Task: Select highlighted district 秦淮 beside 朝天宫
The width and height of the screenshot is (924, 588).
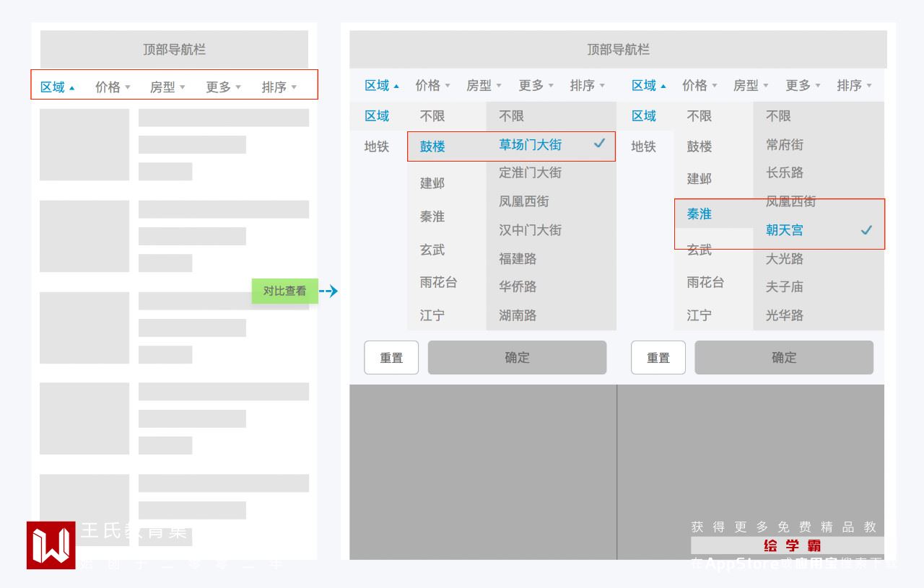Action: click(699, 214)
